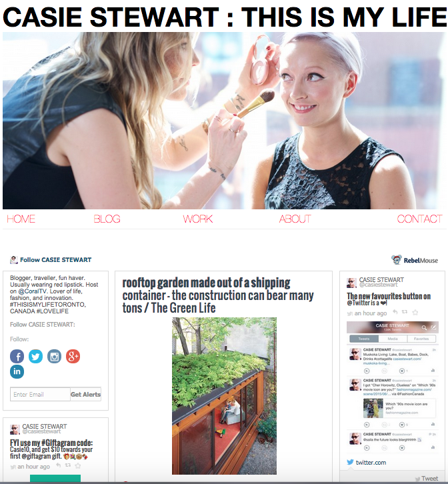Click the Enter Email field
Image resolution: width=448 pixels, height=484 pixels.
[x=40, y=394]
